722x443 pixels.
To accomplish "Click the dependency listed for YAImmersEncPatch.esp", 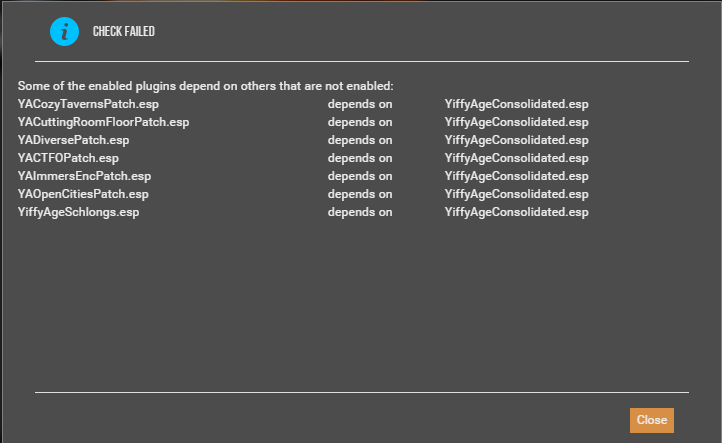I will tap(517, 176).
